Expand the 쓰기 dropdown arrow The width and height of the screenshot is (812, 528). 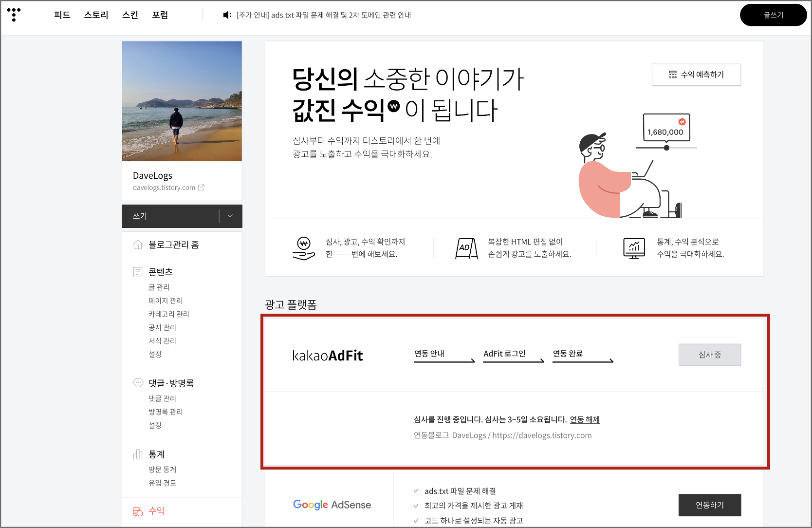(230, 216)
